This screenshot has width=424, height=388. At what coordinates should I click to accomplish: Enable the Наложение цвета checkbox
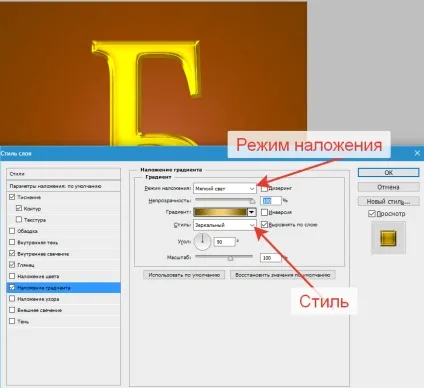(x=12, y=276)
